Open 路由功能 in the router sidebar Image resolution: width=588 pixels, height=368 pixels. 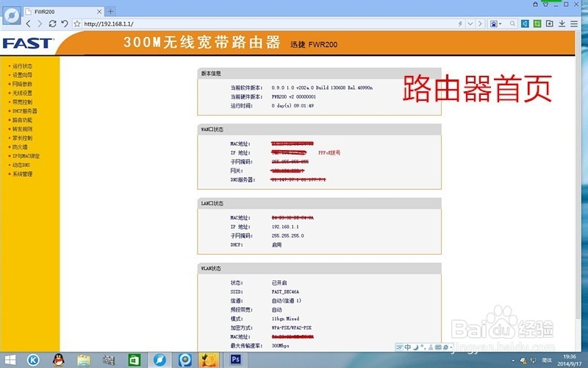pyautogui.click(x=22, y=120)
